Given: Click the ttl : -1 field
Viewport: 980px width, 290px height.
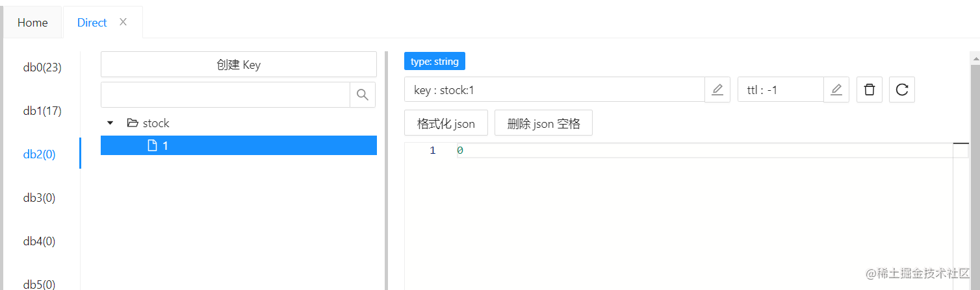Looking at the screenshot, I should 780,90.
